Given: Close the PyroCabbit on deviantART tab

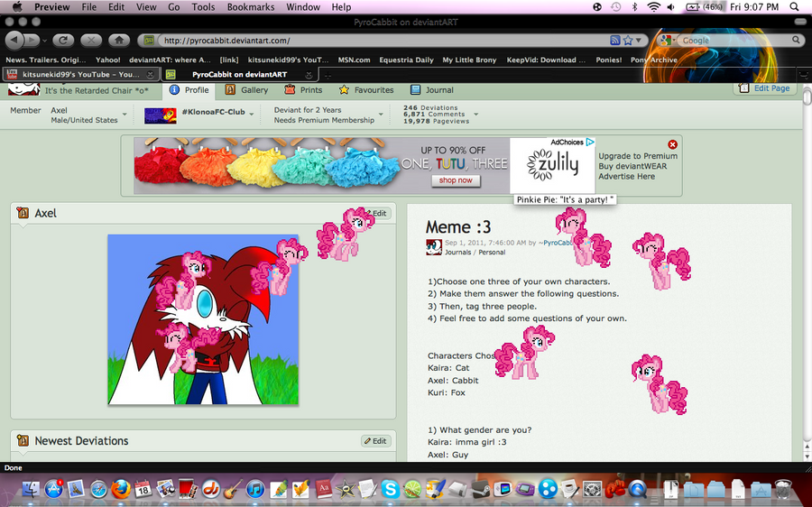Looking at the screenshot, I should (309, 75).
